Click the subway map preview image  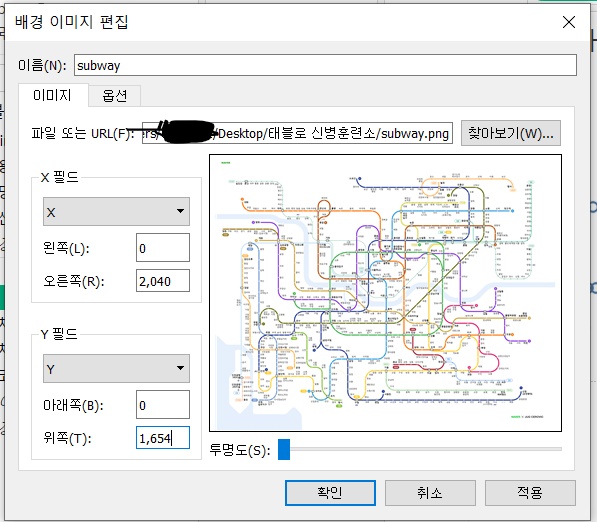[x=385, y=293]
